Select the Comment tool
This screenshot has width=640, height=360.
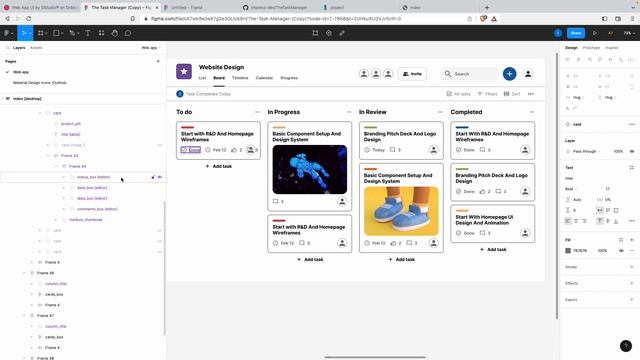coord(128,33)
